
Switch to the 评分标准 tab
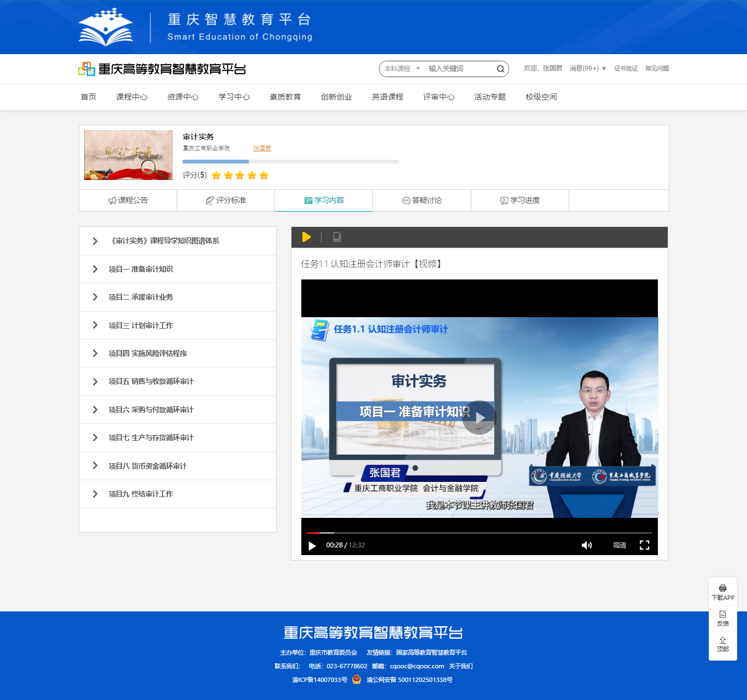click(226, 200)
